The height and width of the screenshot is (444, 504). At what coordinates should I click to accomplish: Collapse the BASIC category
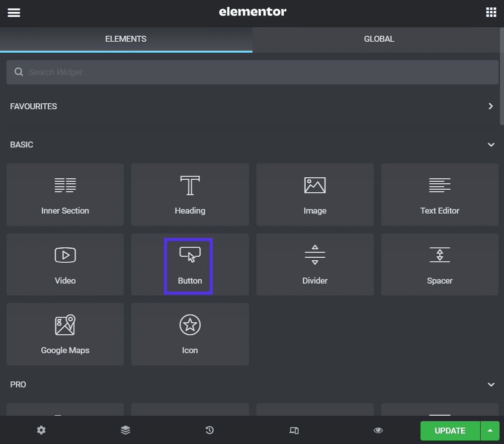tap(491, 145)
